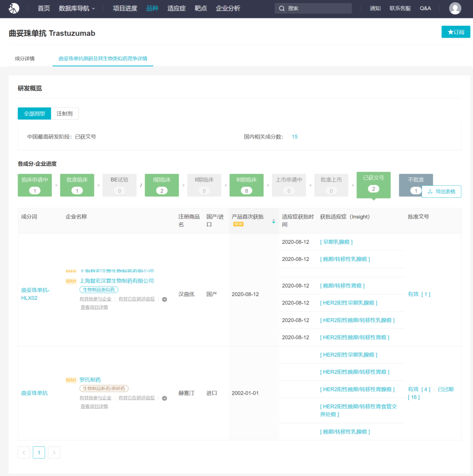Click 查看项目详情 in the 罗氏制药 row

tap(94, 406)
